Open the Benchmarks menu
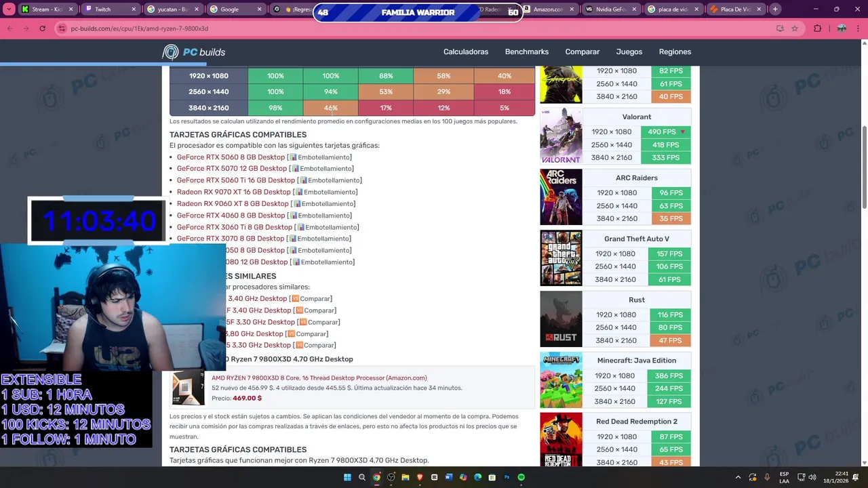868x488 pixels. click(527, 52)
